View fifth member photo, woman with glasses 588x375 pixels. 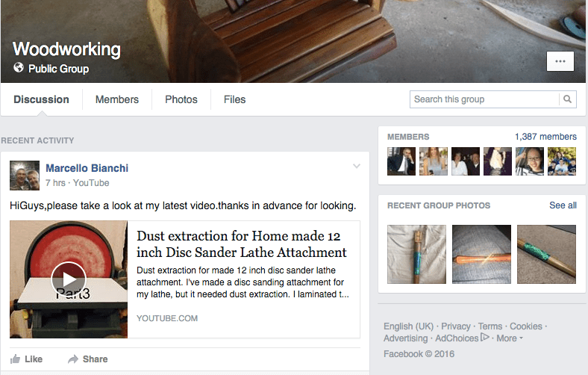pyautogui.click(x=530, y=161)
